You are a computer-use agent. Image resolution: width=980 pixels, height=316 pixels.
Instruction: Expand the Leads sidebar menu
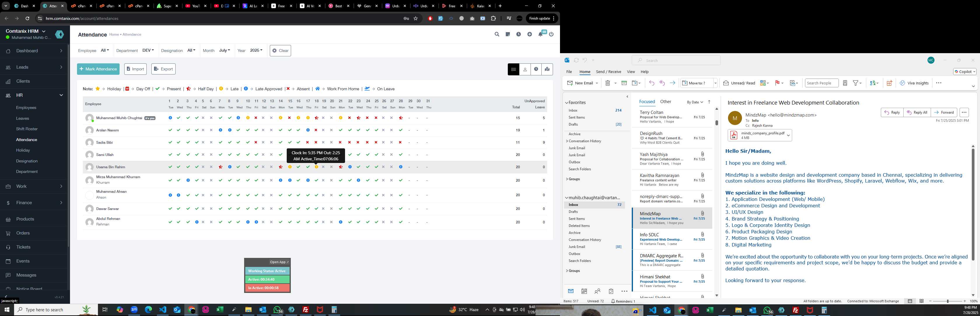pos(34,67)
